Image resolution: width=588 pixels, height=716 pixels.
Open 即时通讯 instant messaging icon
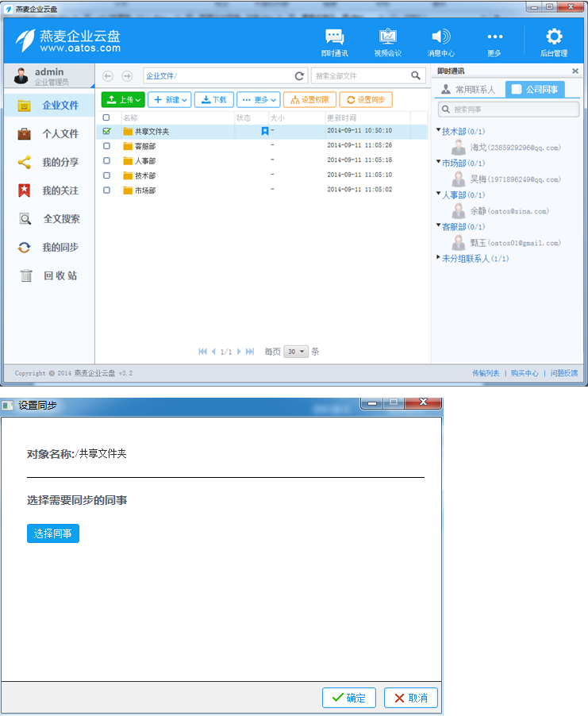point(334,37)
